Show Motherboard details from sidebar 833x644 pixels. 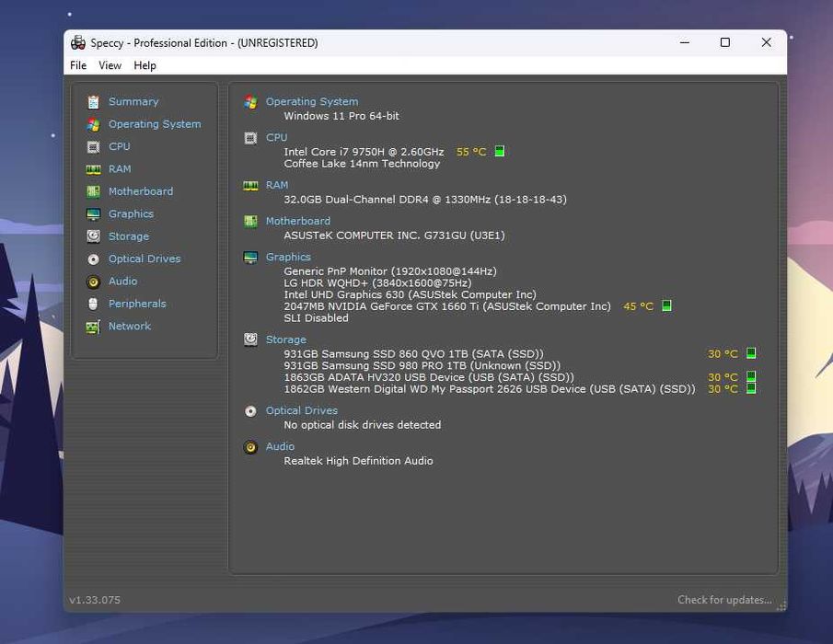pyautogui.click(x=141, y=191)
